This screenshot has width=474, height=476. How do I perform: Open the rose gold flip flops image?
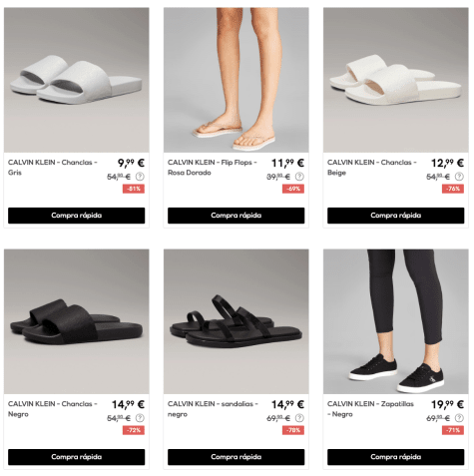point(237,80)
